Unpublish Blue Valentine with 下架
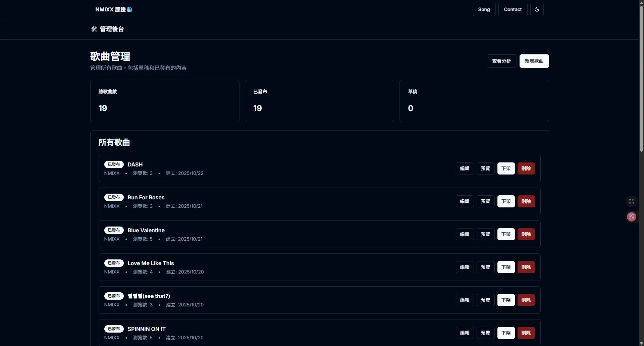This screenshot has width=644, height=346. [506, 234]
